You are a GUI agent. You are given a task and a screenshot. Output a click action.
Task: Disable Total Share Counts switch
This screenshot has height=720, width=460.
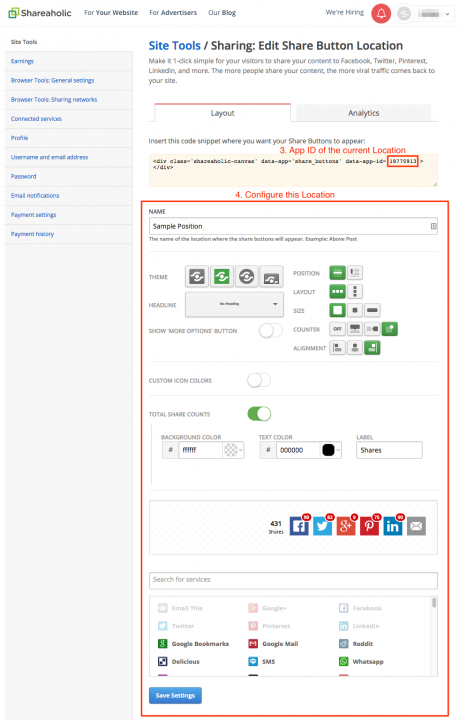pos(259,414)
